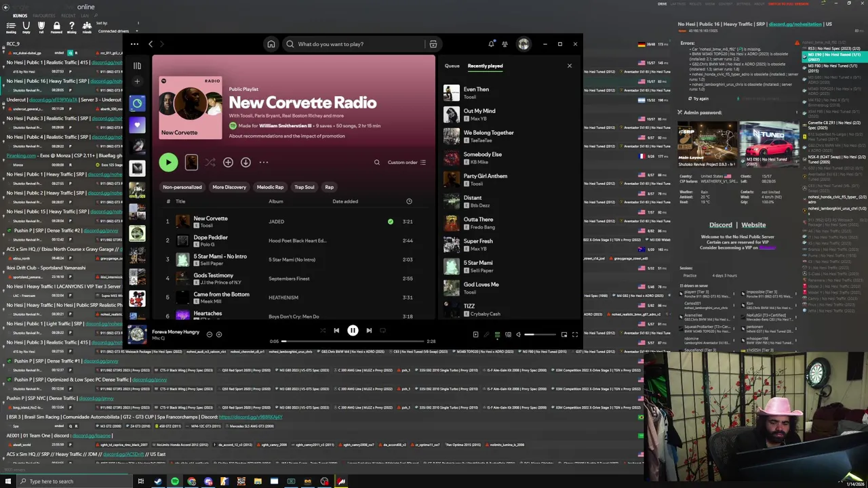Open Spotify notifications bell
The height and width of the screenshot is (488, 868).
[x=491, y=44]
